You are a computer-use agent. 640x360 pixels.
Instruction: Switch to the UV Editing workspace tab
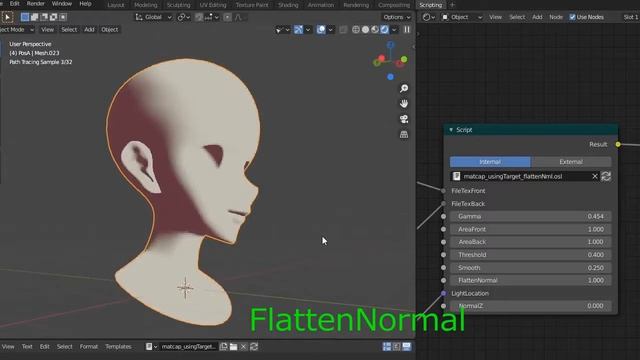point(213,5)
